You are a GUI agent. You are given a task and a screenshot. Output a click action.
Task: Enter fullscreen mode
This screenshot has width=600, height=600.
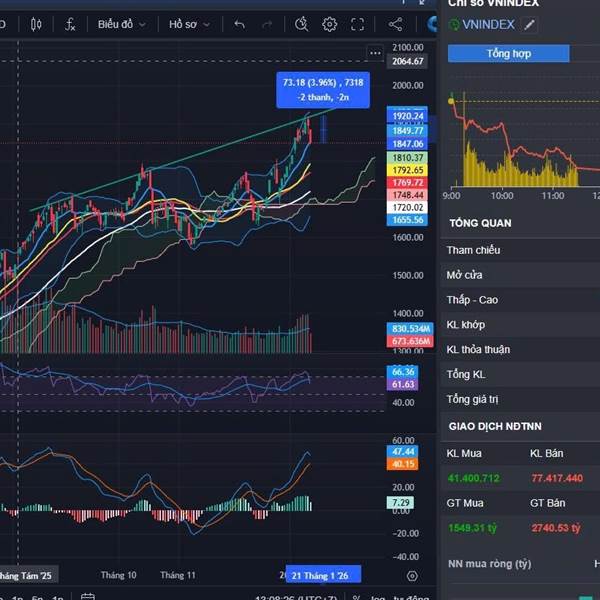(x=357, y=24)
